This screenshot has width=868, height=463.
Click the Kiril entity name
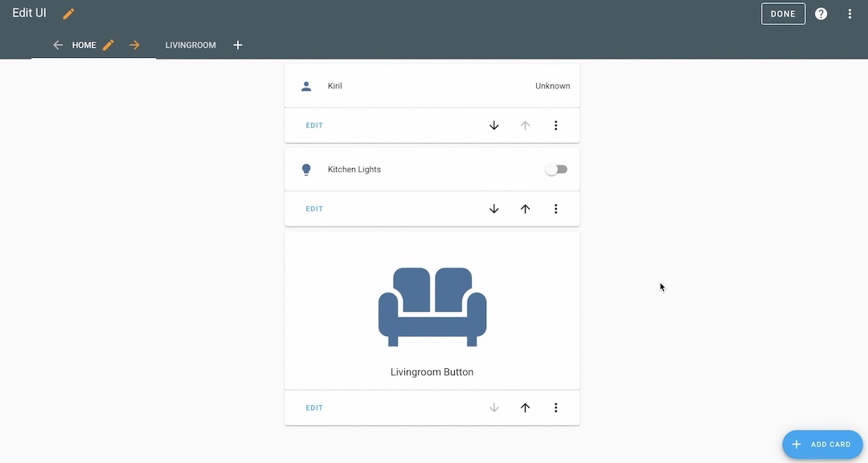tap(335, 86)
